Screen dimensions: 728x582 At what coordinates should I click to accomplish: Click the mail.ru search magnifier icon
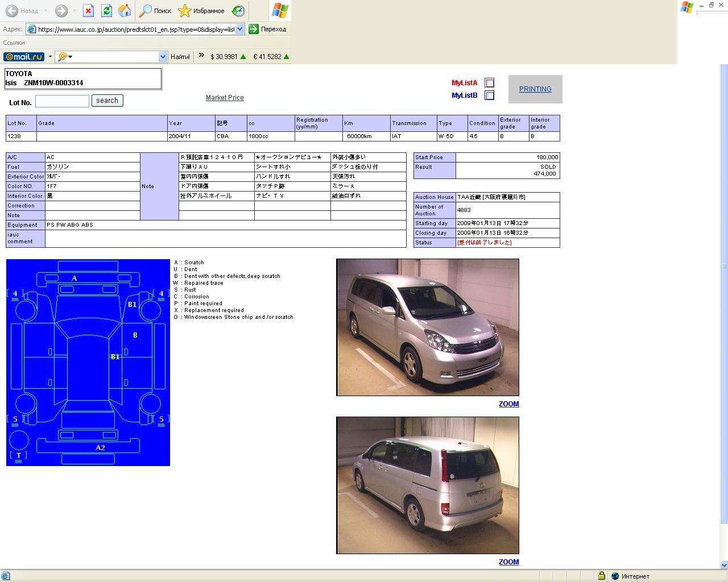coord(62,57)
